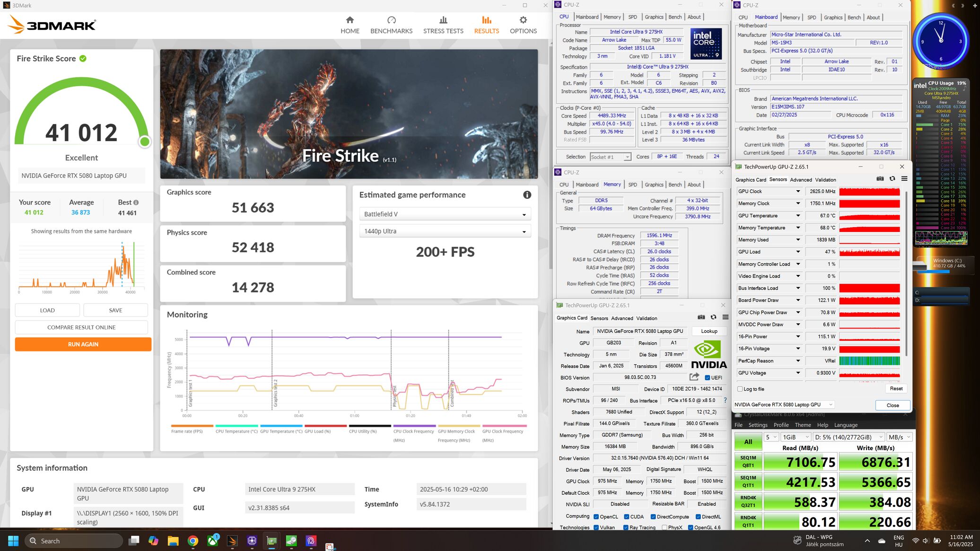
Task: Switch to Advanced tab in GPU-Z Sensors window
Action: pyautogui.click(x=801, y=180)
